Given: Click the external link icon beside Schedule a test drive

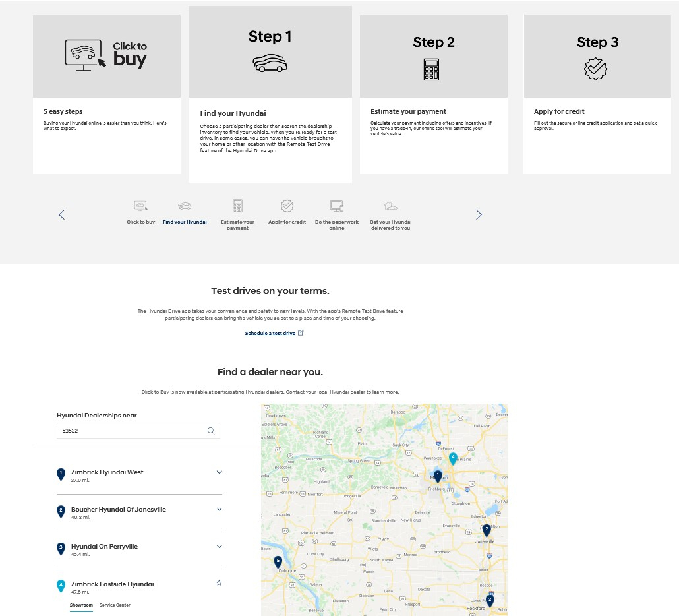Looking at the screenshot, I should pyautogui.click(x=301, y=332).
